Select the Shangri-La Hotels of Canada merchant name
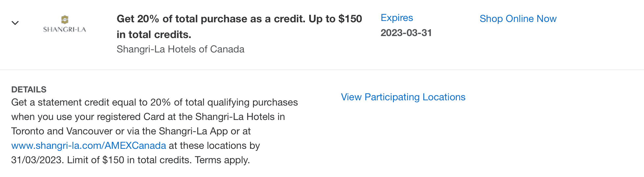Screen dimensions: 644x177 click(x=180, y=49)
